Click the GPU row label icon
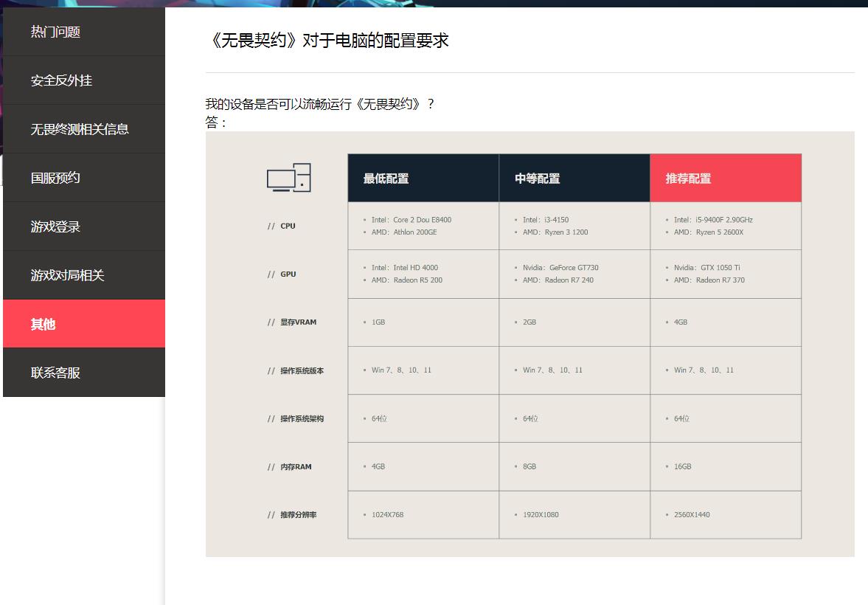This screenshot has width=868, height=605. 282,274
